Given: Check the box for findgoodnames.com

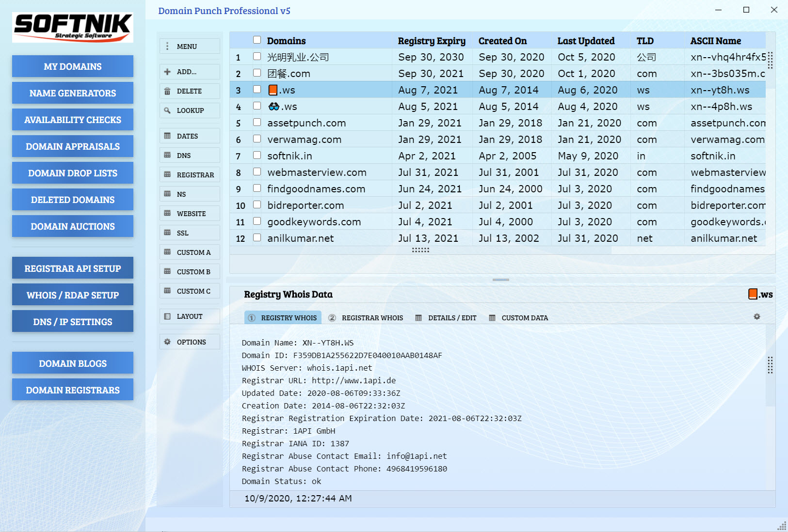Looking at the screenshot, I should click(x=257, y=188).
